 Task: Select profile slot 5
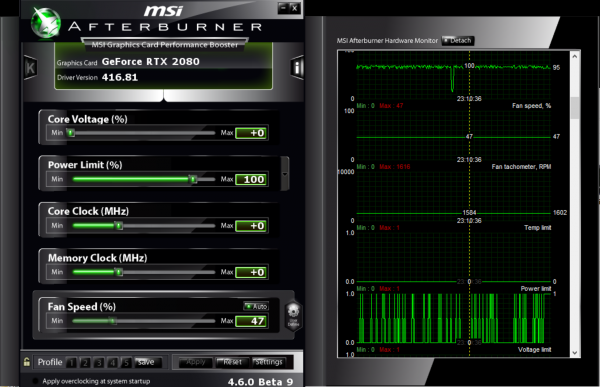[126, 363]
